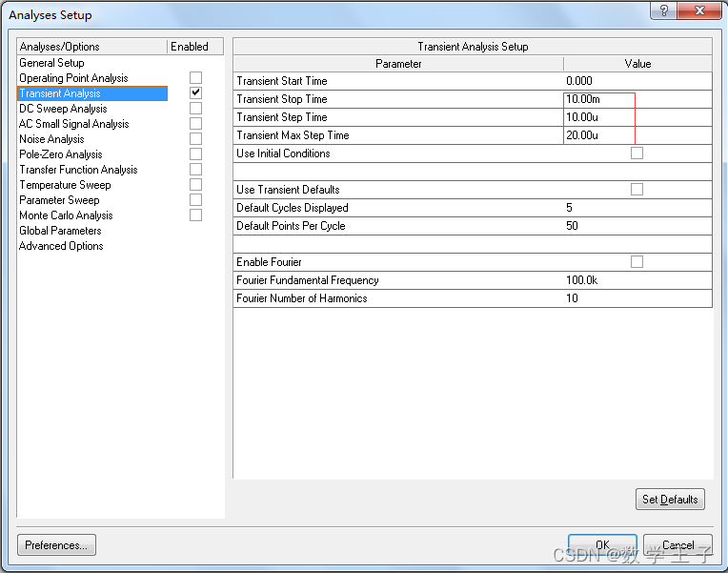Cancel the analyses setup
This screenshot has height=573, width=728.
point(677,545)
